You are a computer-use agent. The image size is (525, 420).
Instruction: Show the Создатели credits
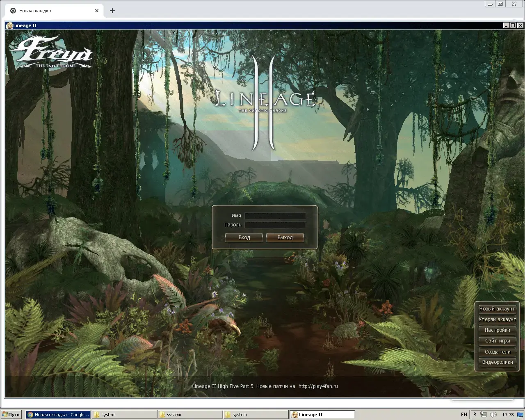[x=497, y=352]
